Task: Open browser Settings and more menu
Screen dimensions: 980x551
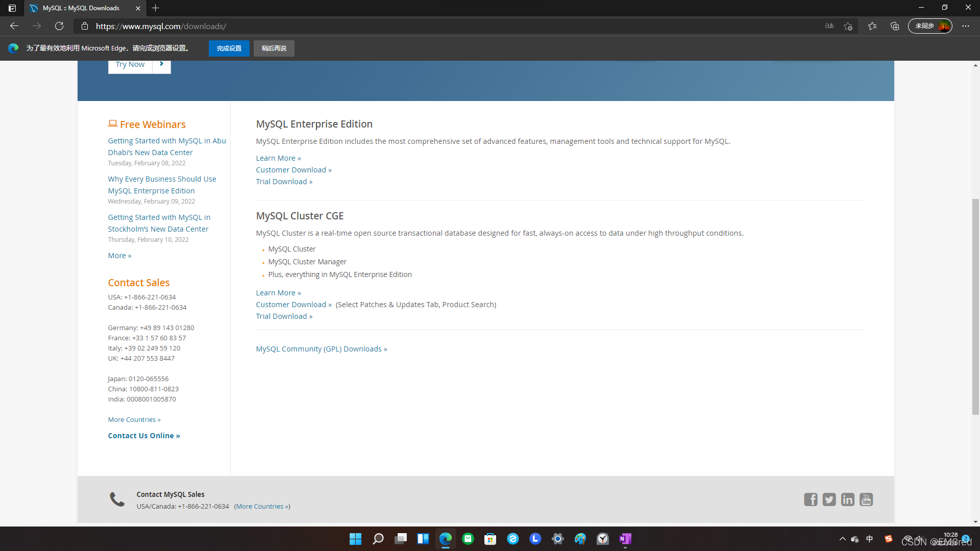Action: pyautogui.click(x=966, y=26)
